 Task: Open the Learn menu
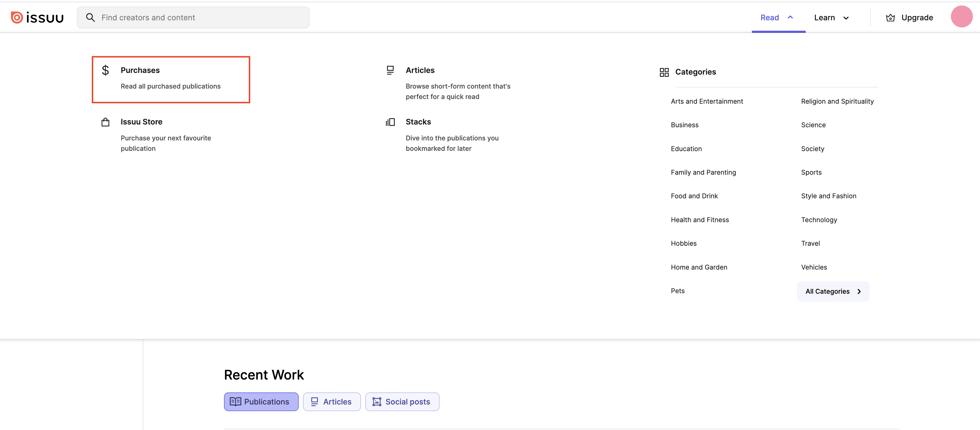832,18
